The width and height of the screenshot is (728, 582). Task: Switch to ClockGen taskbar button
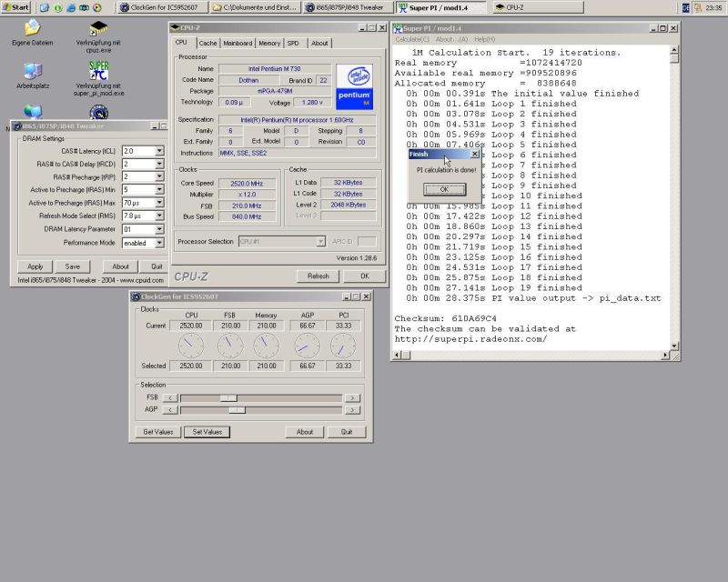pos(163,7)
